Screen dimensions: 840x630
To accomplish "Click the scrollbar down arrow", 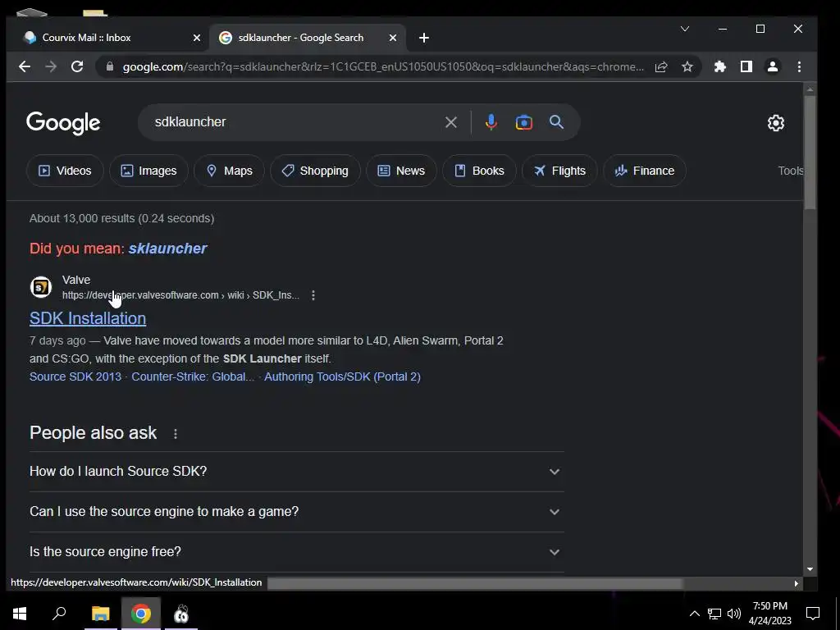I will tap(810, 569).
